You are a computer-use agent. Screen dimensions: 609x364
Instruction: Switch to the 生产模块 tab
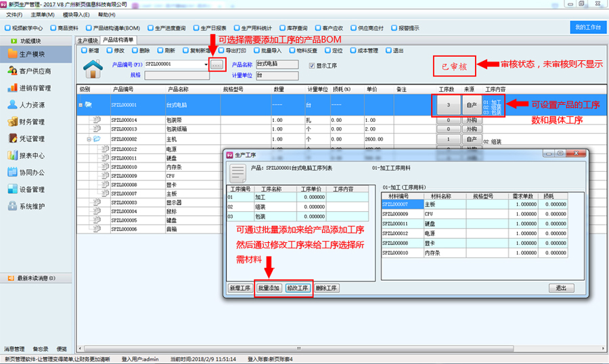tap(88, 41)
